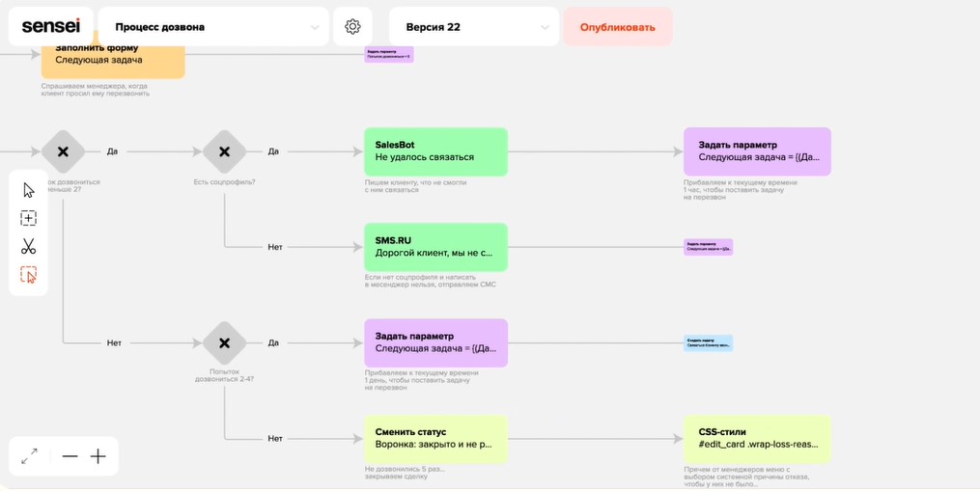
Task: Click the fit-to-screen expand arrows icon
Action: (x=29, y=456)
